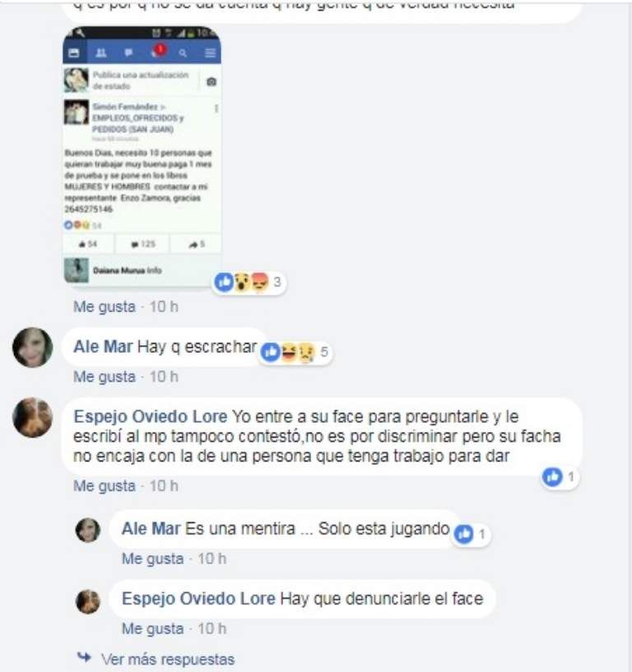Open like count on "Solo esta jugando" reply

pyautogui.click(x=472, y=534)
